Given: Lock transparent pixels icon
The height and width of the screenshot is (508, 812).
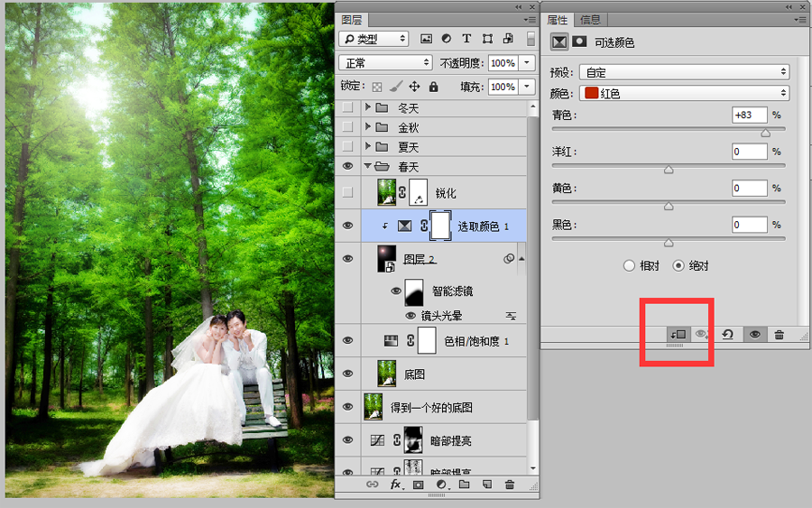Looking at the screenshot, I should point(377,87).
